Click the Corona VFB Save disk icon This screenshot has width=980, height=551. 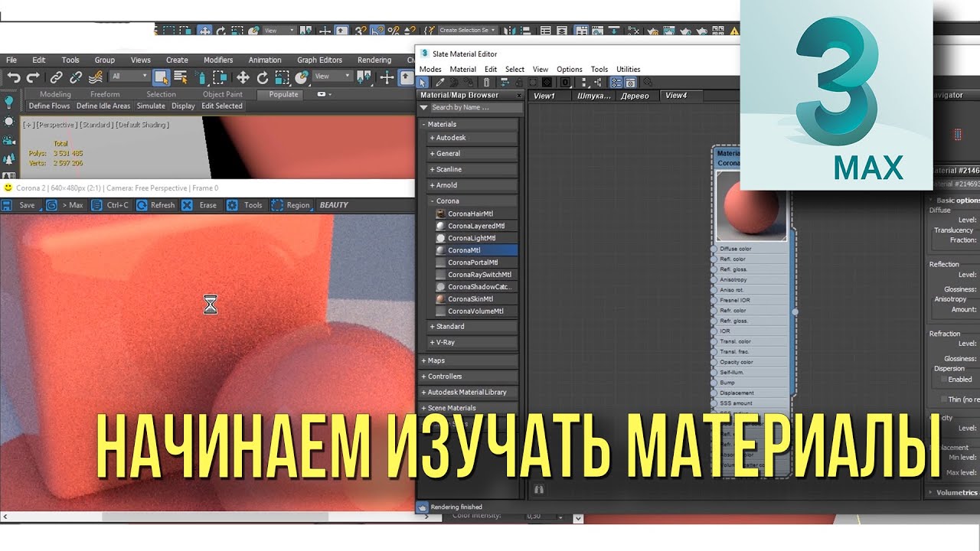7,205
